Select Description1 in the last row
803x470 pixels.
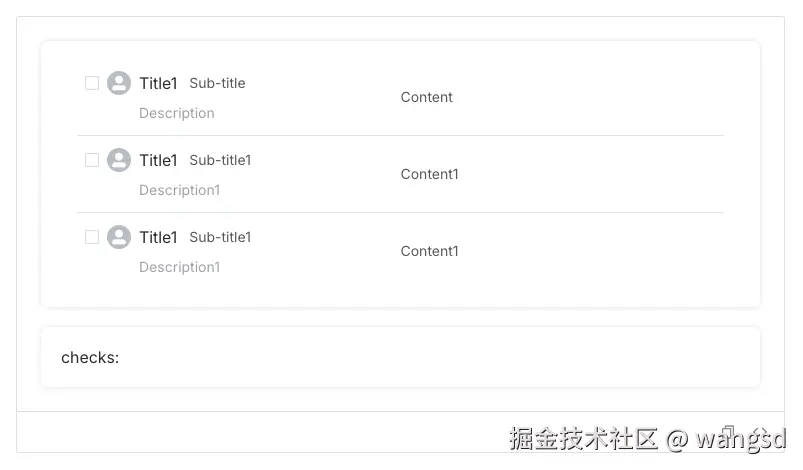pos(180,267)
